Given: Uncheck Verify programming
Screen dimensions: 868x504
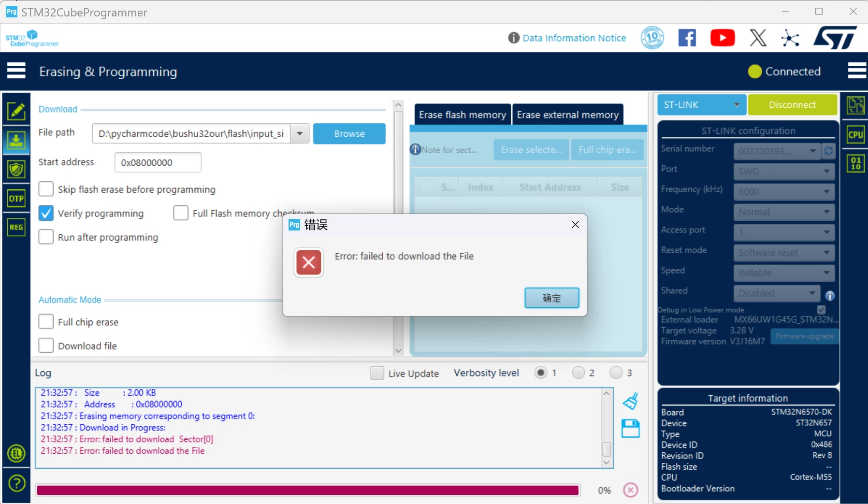Looking at the screenshot, I should point(46,213).
